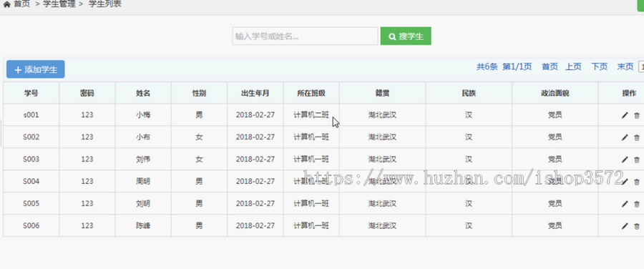Click the 计算机二班 class cell
The width and height of the screenshot is (644, 269).
coord(311,115)
